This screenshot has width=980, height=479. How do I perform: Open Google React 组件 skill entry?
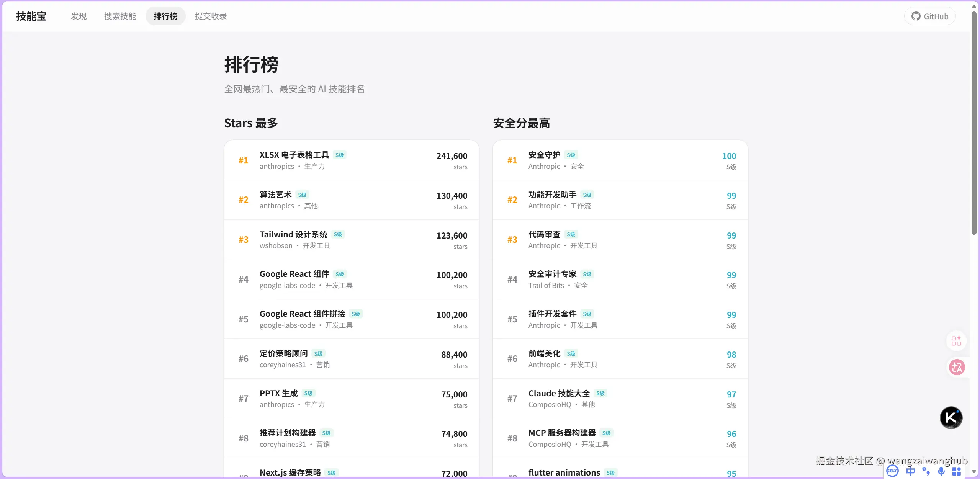click(x=352, y=279)
